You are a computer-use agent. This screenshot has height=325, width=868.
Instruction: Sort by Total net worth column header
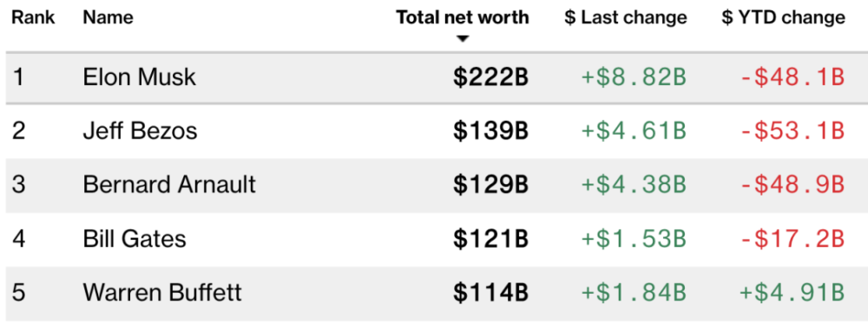point(463,17)
